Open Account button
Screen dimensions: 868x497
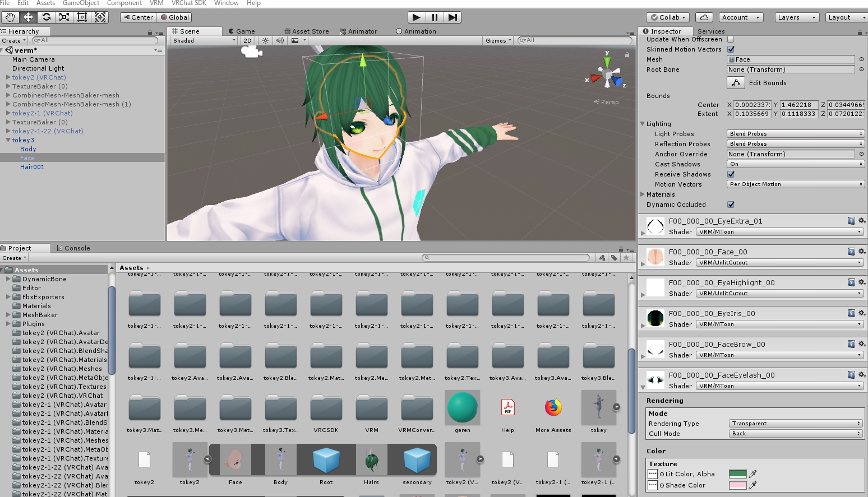tap(740, 17)
